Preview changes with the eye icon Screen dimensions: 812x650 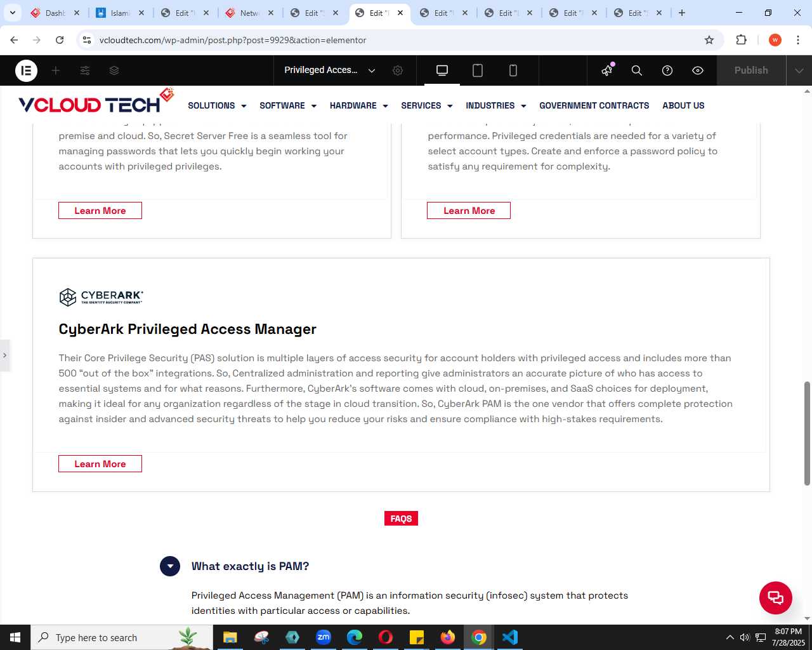[698, 70]
